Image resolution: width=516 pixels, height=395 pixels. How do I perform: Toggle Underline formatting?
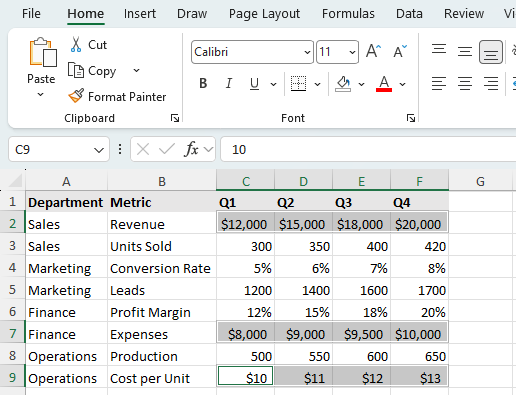254,83
